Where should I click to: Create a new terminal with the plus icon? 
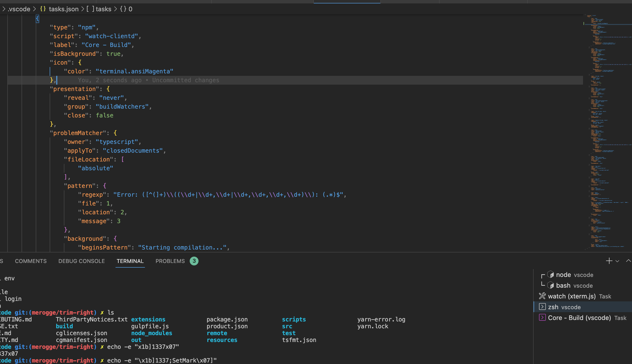pyautogui.click(x=609, y=261)
